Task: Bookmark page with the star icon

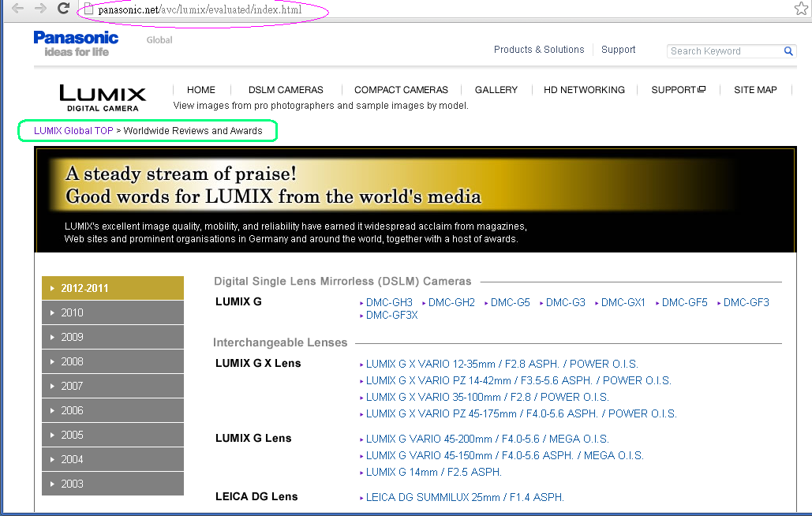Action: (x=801, y=8)
